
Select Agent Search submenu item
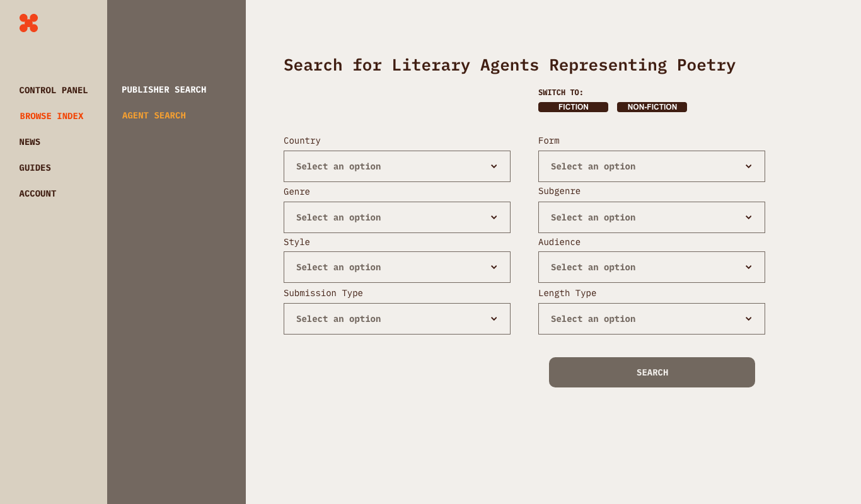coord(154,115)
